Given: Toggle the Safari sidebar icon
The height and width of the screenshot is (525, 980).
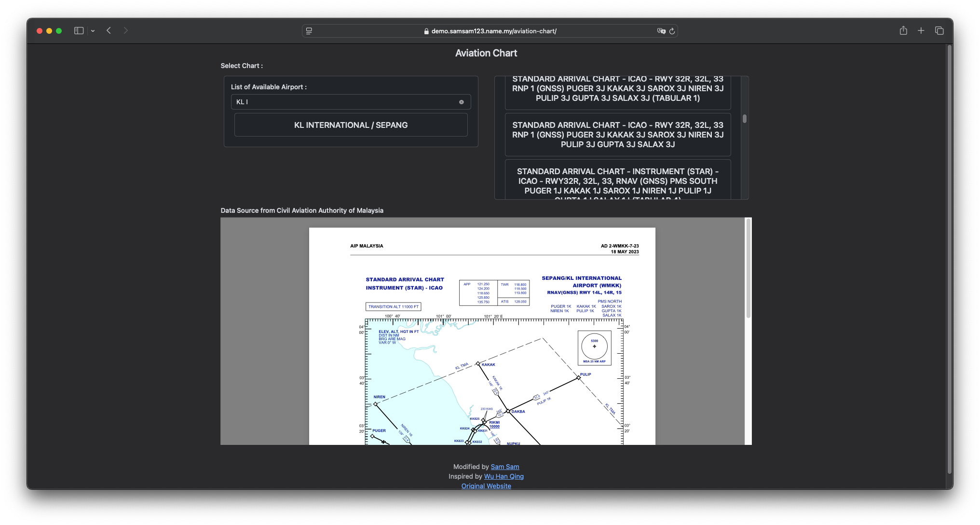Looking at the screenshot, I should [x=79, y=31].
